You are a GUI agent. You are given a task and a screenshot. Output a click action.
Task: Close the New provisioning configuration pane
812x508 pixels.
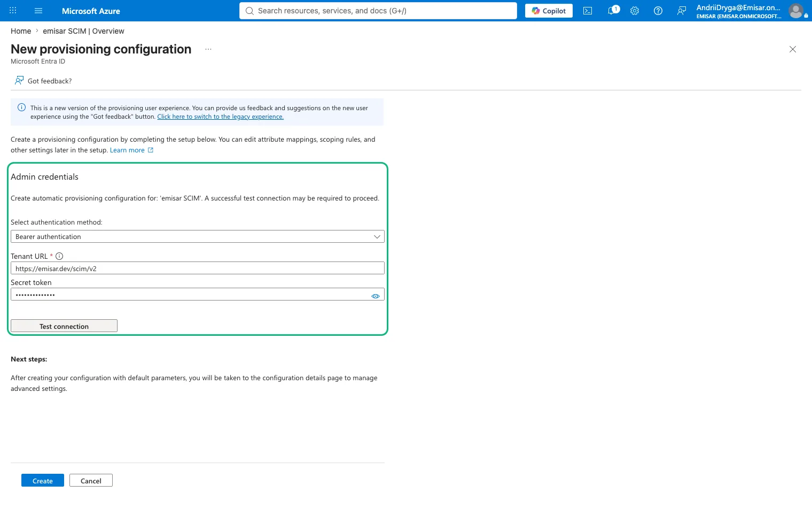coord(793,49)
